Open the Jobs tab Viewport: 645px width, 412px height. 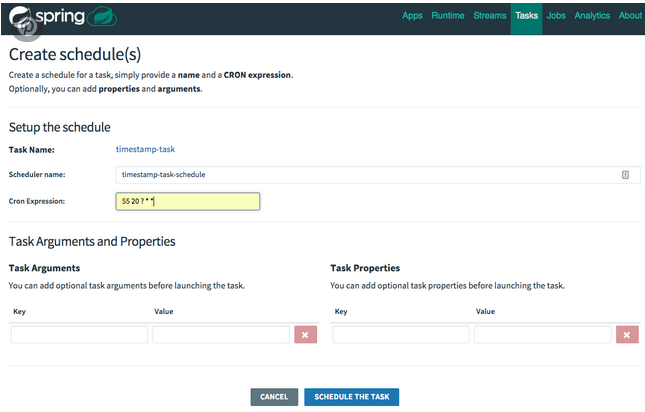(x=557, y=16)
